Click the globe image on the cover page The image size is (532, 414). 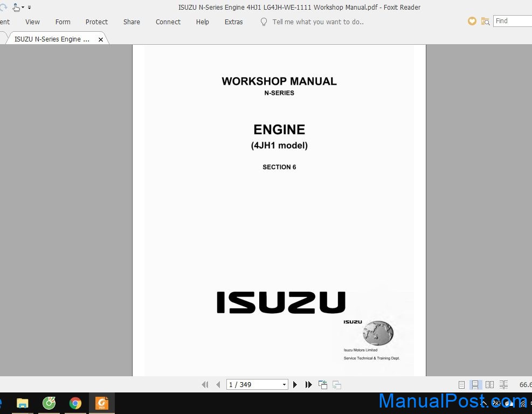point(378,333)
